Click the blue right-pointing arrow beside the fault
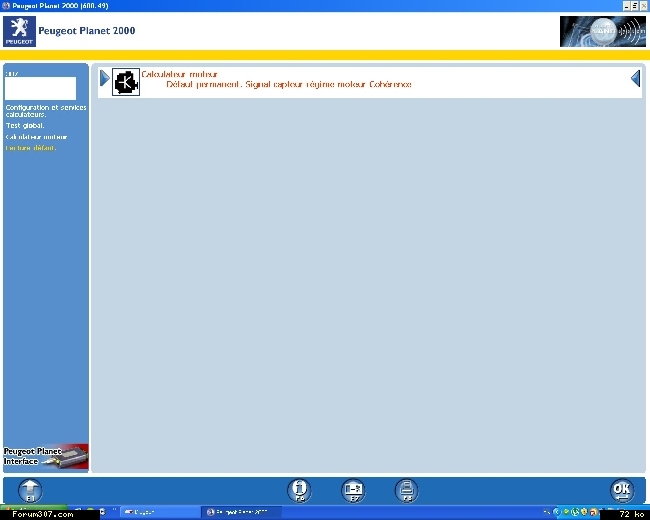 click(x=105, y=78)
